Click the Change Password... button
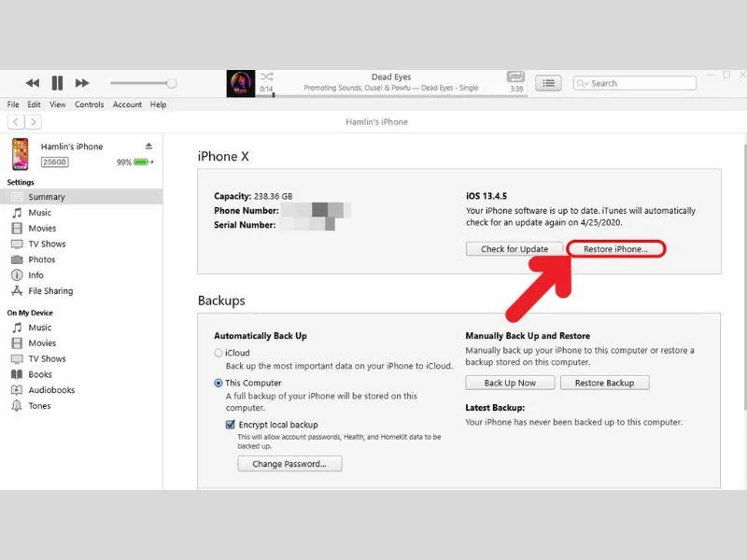747x560 pixels. tap(289, 464)
